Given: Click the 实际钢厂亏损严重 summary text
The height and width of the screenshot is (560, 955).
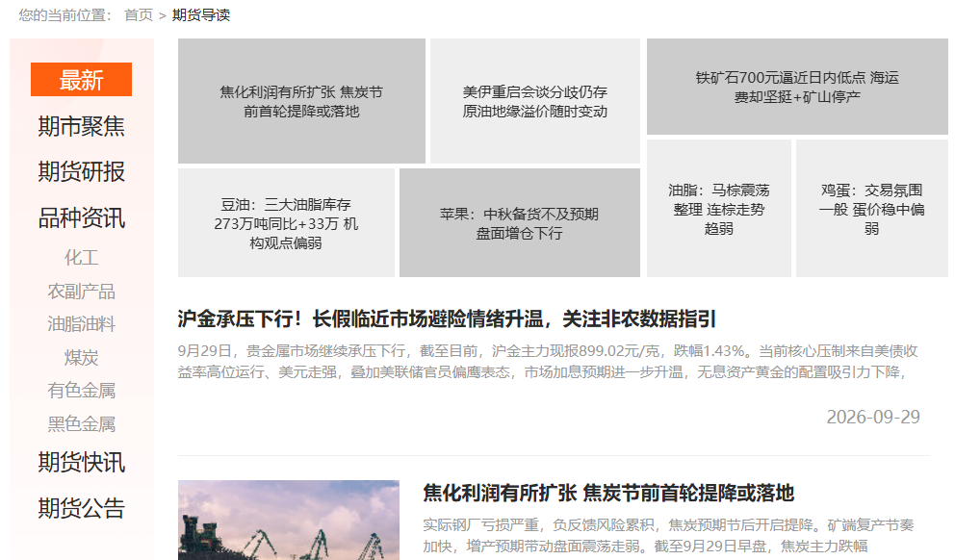Looking at the screenshot, I should [668, 536].
